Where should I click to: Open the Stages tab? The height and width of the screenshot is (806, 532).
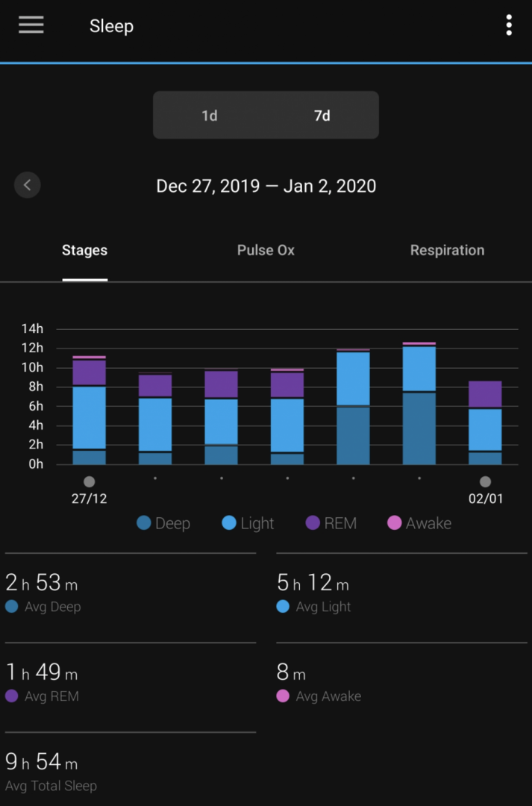(x=85, y=250)
